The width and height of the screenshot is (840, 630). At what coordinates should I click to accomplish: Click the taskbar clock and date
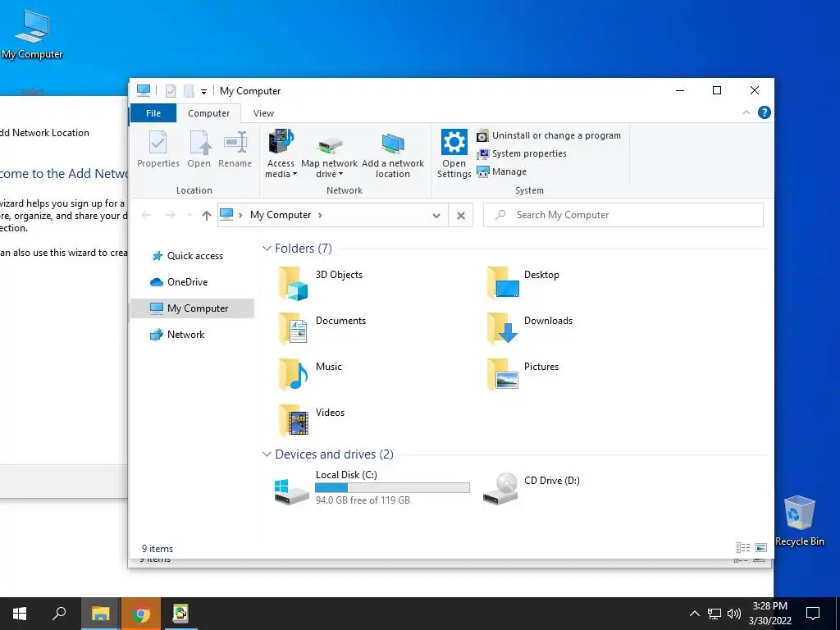[x=769, y=614]
